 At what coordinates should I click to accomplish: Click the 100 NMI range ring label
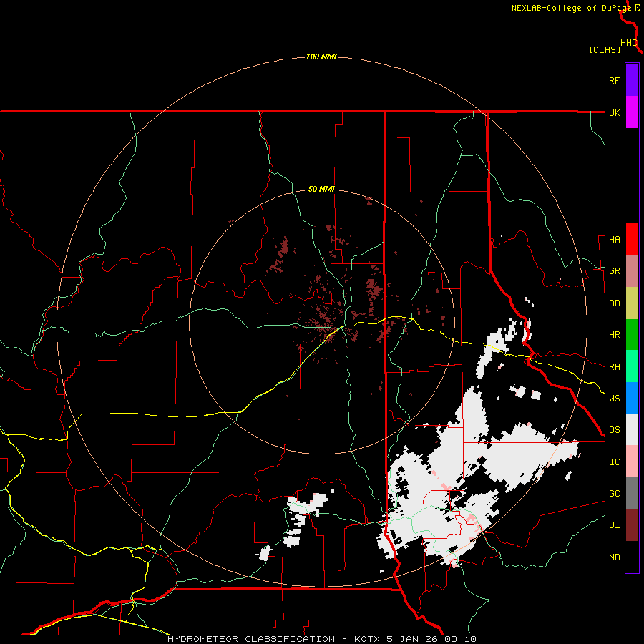[321, 57]
